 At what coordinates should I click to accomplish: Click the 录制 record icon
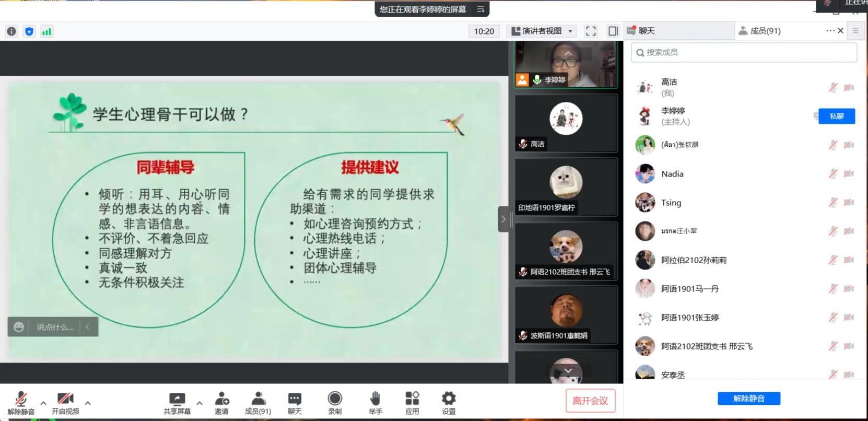pyautogui.click(x=335, y=400)
